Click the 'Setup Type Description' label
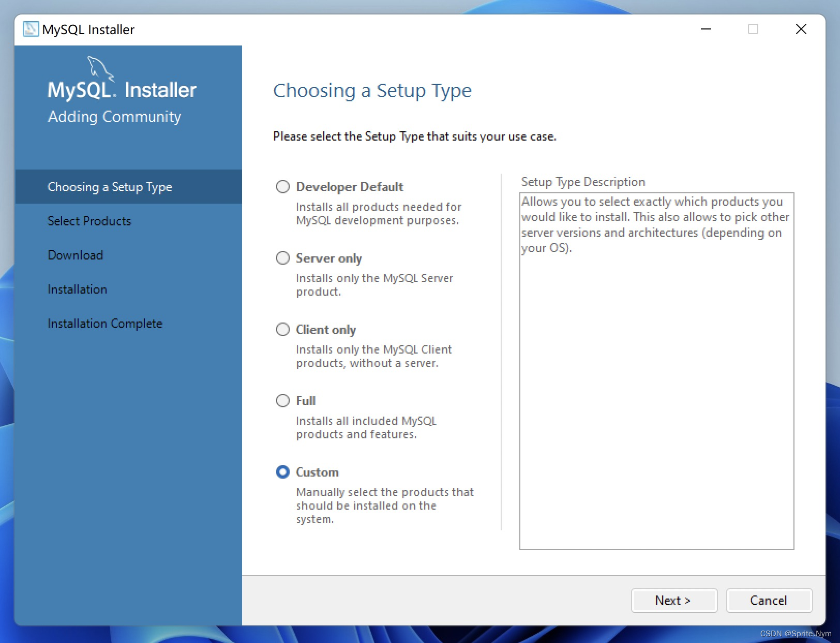Viewport: 840px width, 643px height. click(583, 182)
